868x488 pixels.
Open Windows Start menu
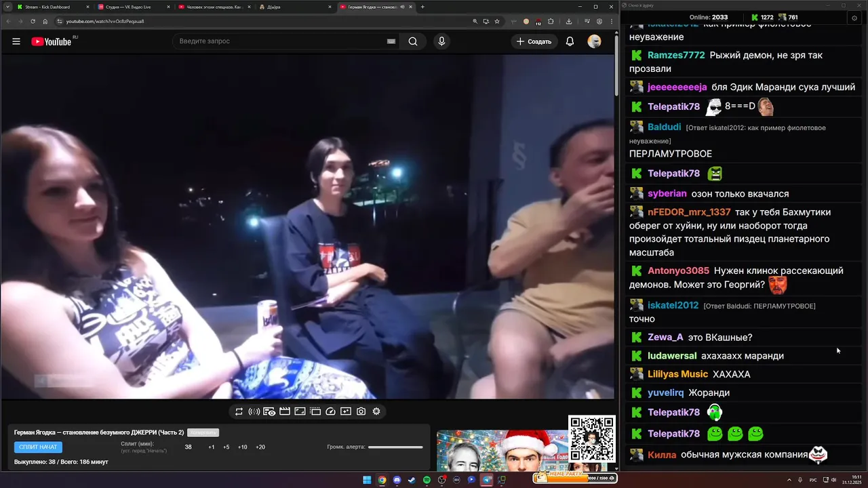click(x=367, y=480)
